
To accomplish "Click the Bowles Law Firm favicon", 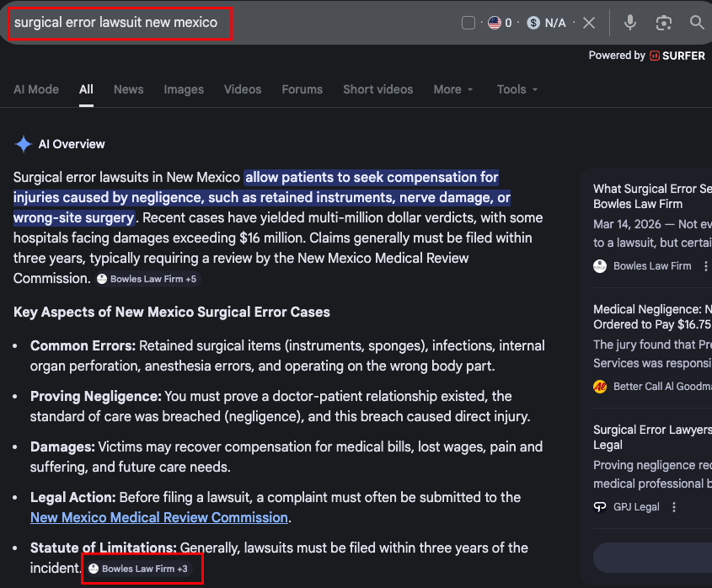I will (599, 265).
